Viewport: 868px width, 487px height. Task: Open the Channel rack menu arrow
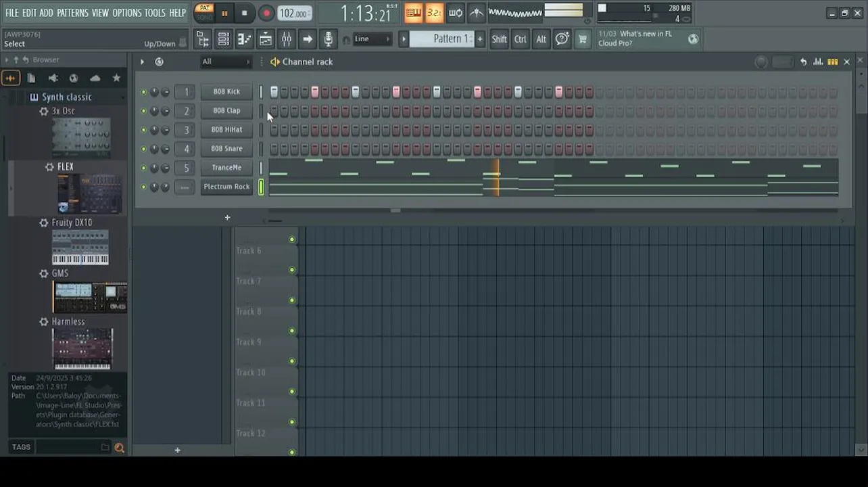click(x=142, y=62)
